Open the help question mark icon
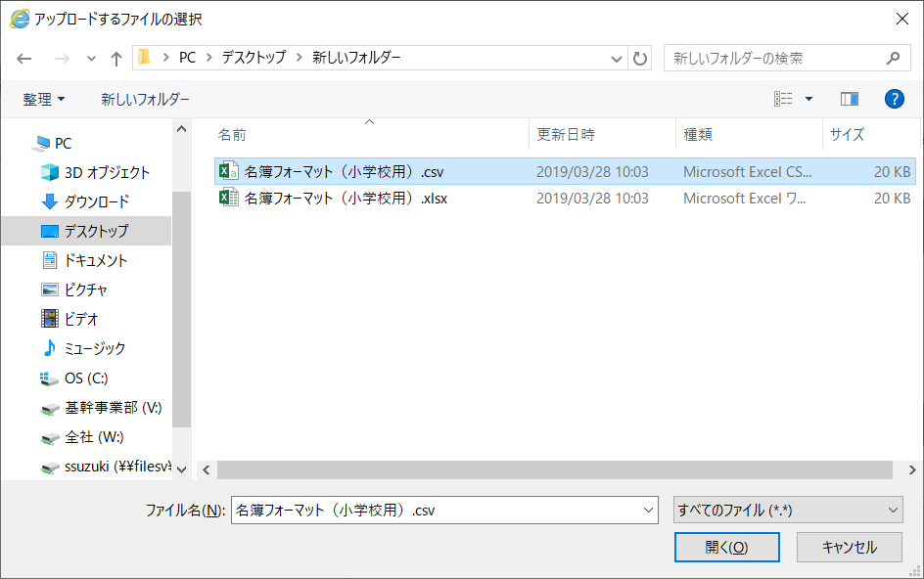Image resolution: width=924 pixels, height=579 pixels. [x=893, y=99]
